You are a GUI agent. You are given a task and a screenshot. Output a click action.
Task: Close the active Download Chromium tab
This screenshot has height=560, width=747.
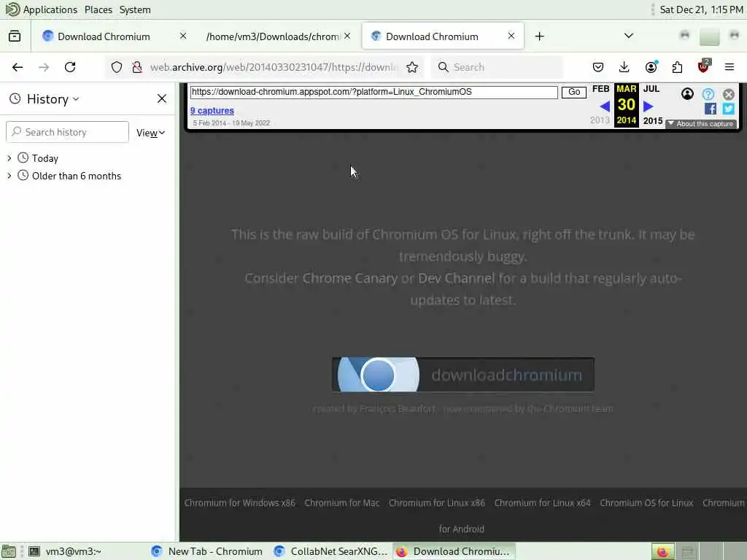coord(511,36)
